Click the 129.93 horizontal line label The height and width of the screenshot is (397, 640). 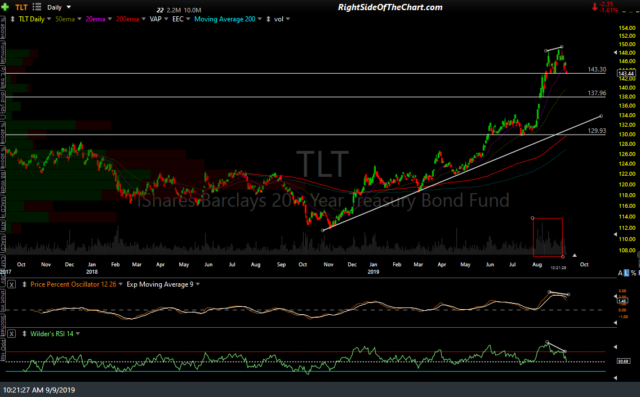pyautogui.click(x=597, y=131)
